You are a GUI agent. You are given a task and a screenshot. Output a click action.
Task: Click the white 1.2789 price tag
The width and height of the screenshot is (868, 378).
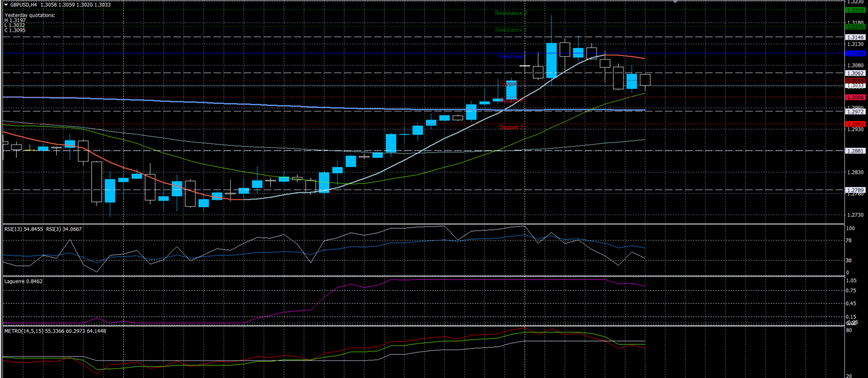tap(855, 190)
